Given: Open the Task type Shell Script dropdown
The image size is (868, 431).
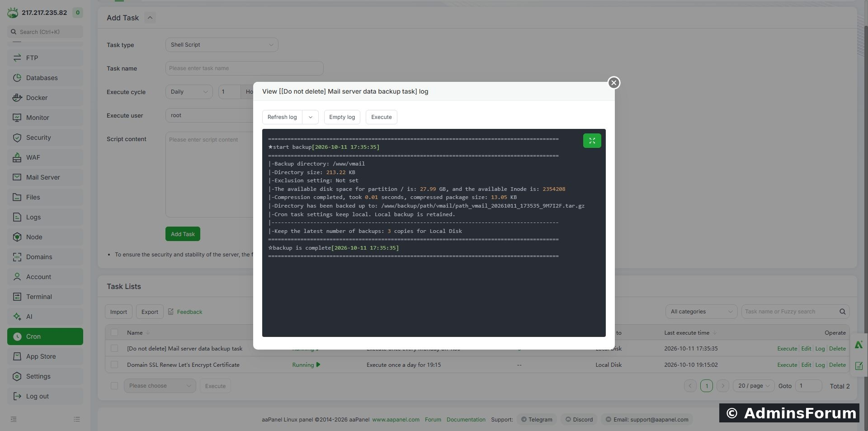Looking at the screenshot, I should 222,45.
